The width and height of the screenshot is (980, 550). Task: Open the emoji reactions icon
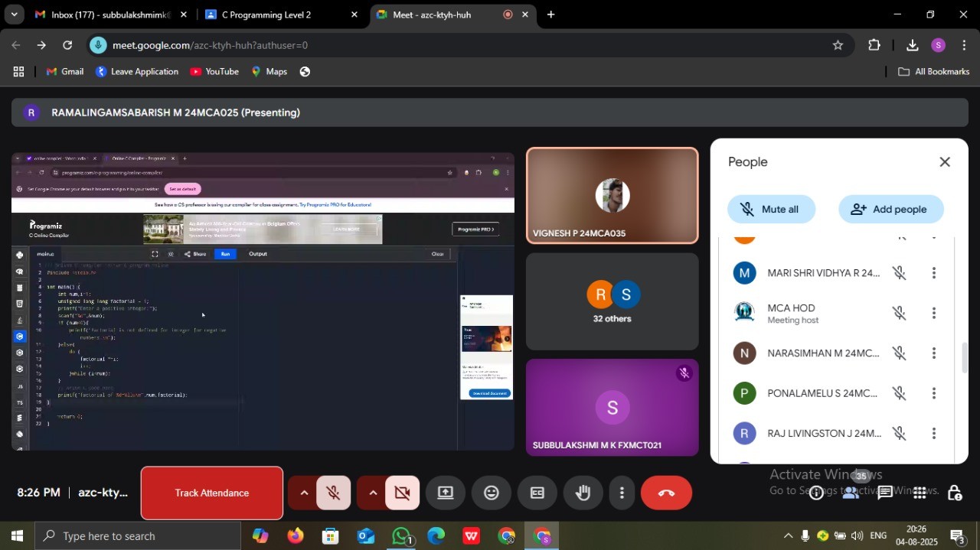click(x=492, y=493)
